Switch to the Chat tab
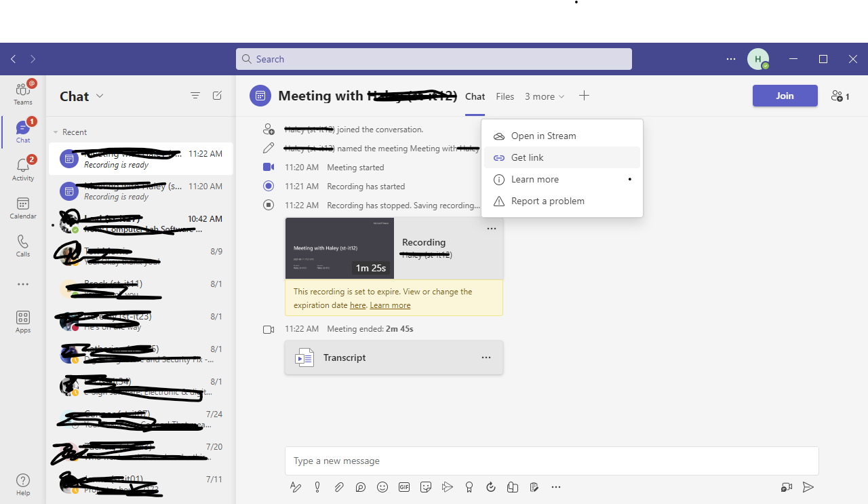 tap(475, 96)
